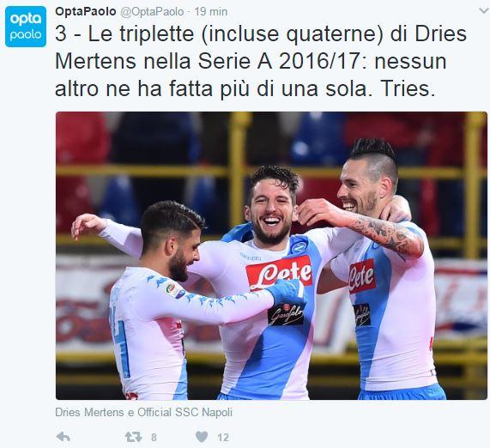Open the Opta Paolo profile avatar
This screenshot has width=490, height=448.
coord(26,27)
